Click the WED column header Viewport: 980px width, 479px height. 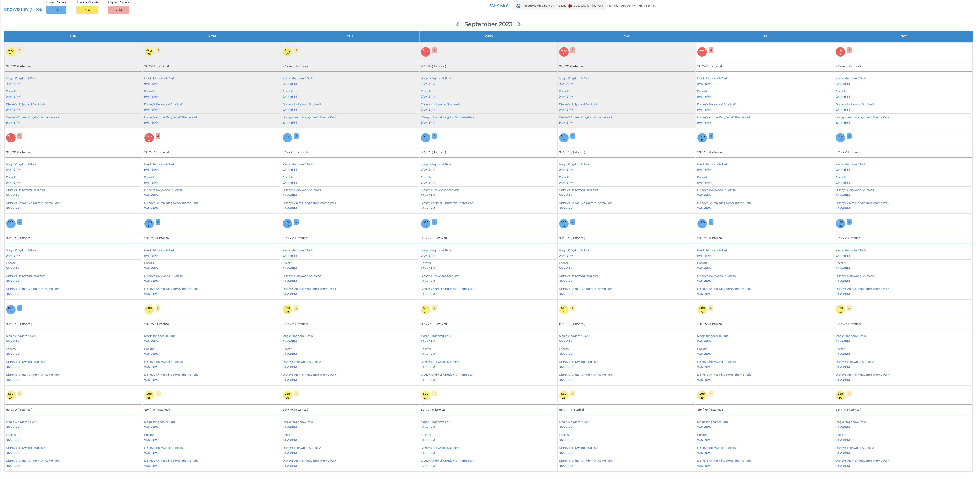488,37
